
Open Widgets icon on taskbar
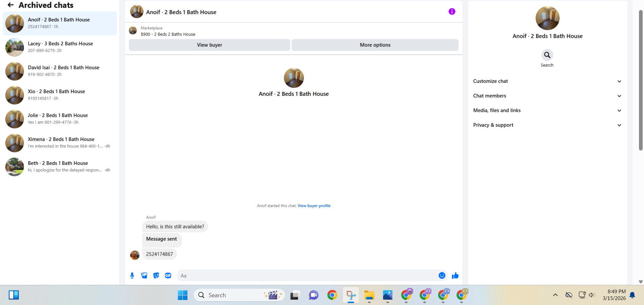(14, 295)
